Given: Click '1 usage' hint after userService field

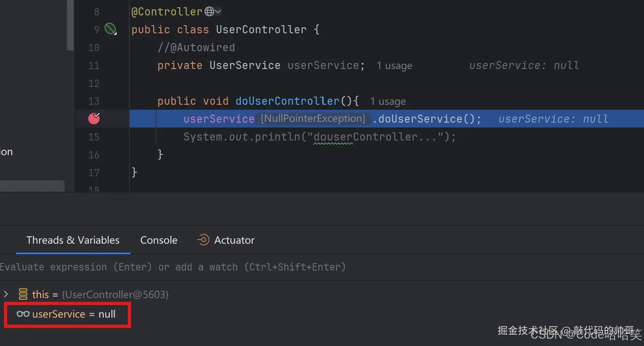Looking at the screenshot, I should (394, 66).
